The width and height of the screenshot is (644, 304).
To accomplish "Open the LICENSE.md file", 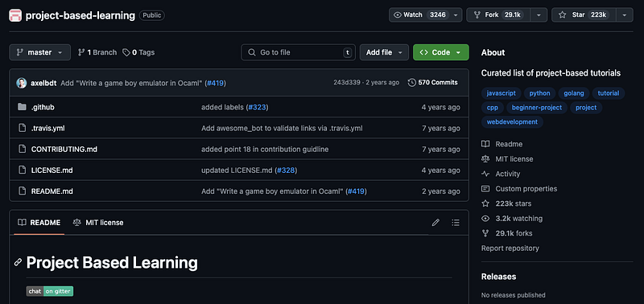I will pyautogui.click(x=52, y=170).
